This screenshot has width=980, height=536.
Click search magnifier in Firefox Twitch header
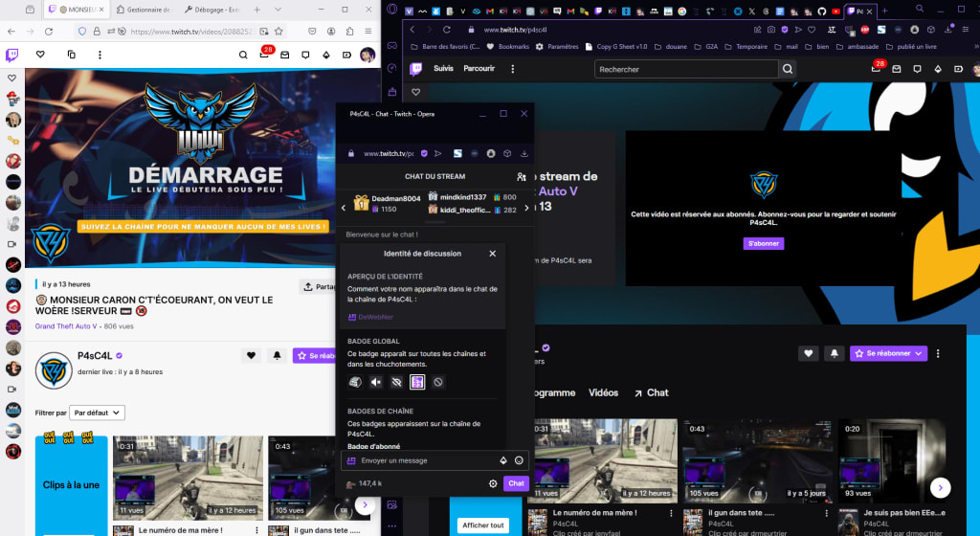pyautogui.click(x=243, y=55)
